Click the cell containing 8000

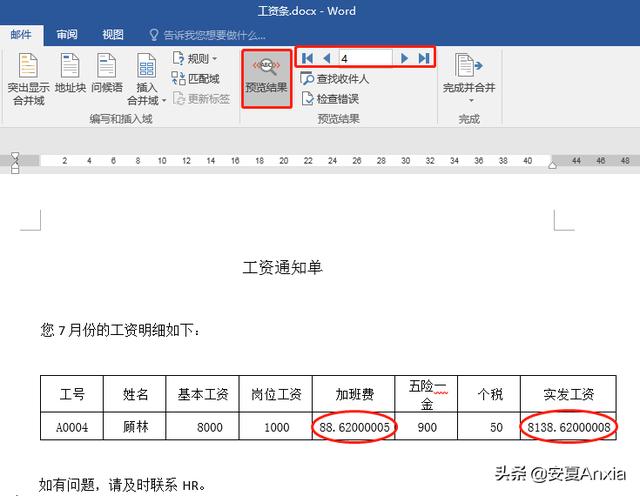202,427
